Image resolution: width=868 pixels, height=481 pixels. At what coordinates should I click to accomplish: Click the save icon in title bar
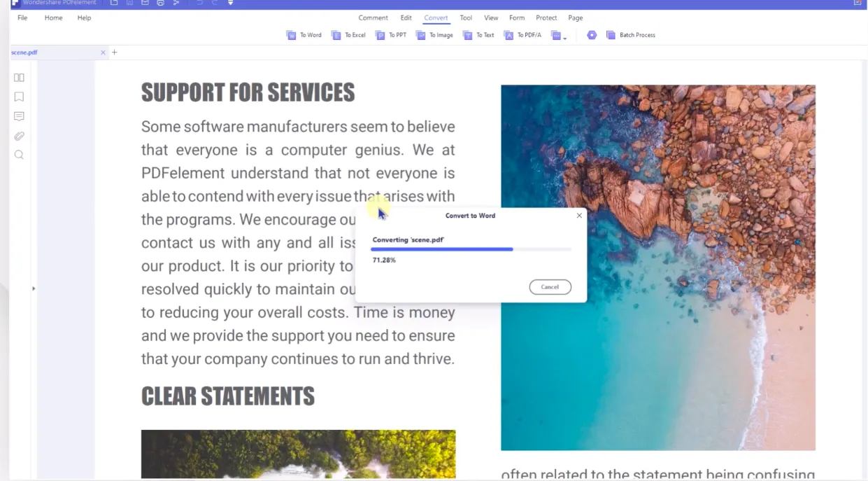click(x=130, y=3)
